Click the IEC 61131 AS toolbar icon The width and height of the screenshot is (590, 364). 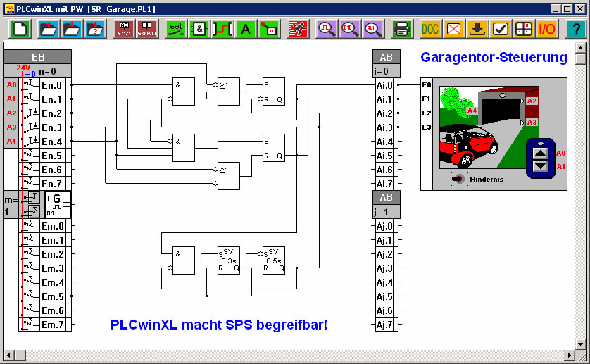point(123,29)
